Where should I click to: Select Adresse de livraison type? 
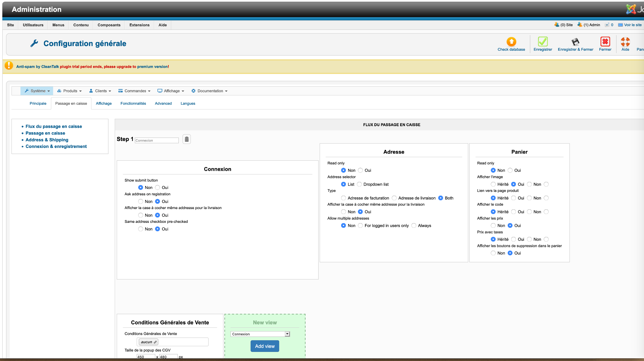pyautogui.click(x=394, y=198)
